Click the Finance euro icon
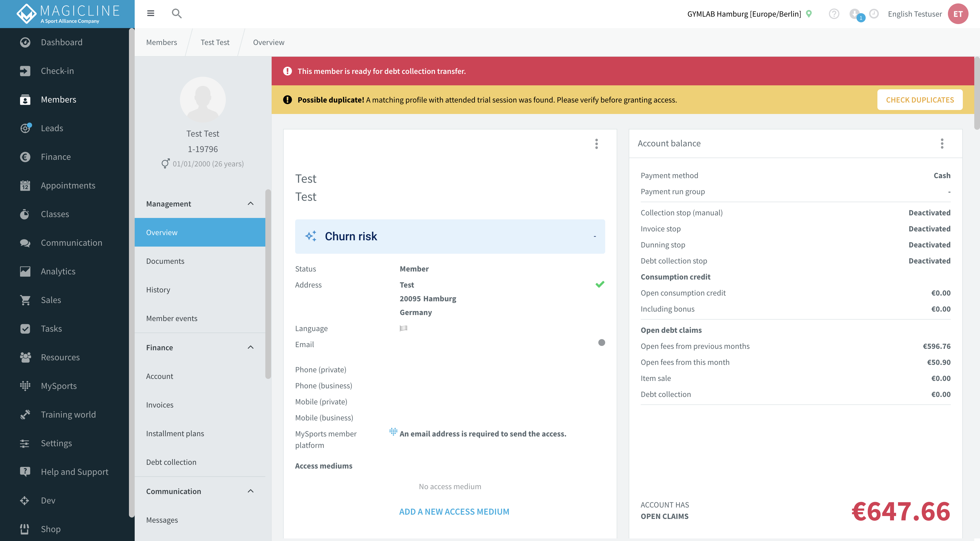The width and height of the screenshot is (980, 541). point(25,157)
